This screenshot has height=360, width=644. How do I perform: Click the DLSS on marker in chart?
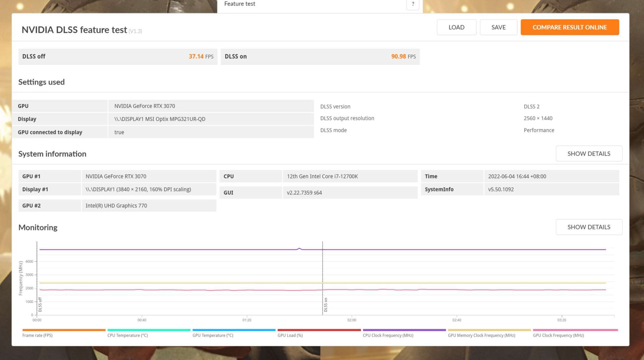[325, 305]
